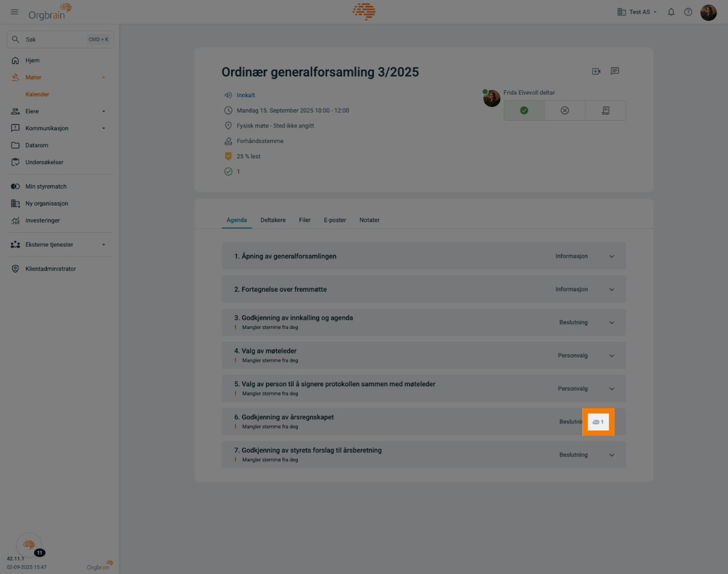This screenshot has height=574, width=728.
Task: Select the proxy option in attendance buttons
Action: click(605, 111)
